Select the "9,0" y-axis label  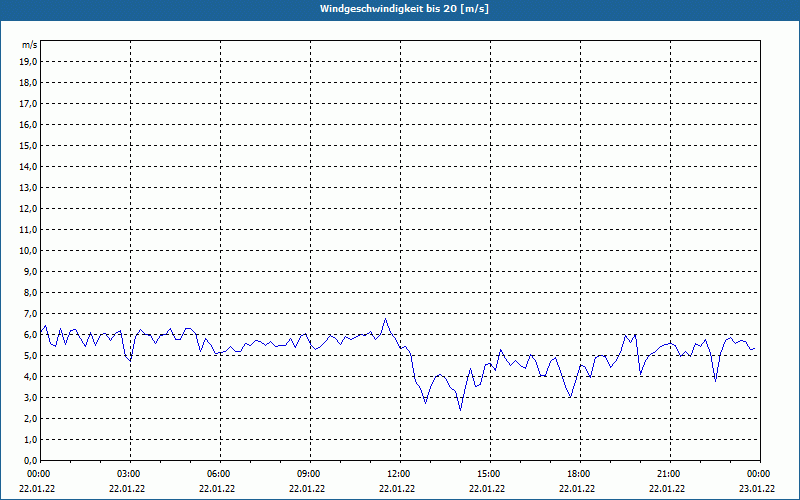coord(30,271)
